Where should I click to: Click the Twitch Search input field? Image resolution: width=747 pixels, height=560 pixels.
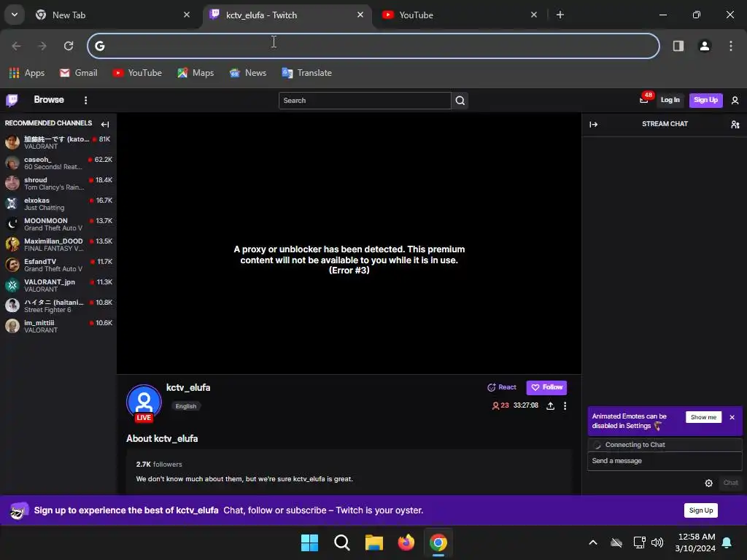(x=365, y=101)
